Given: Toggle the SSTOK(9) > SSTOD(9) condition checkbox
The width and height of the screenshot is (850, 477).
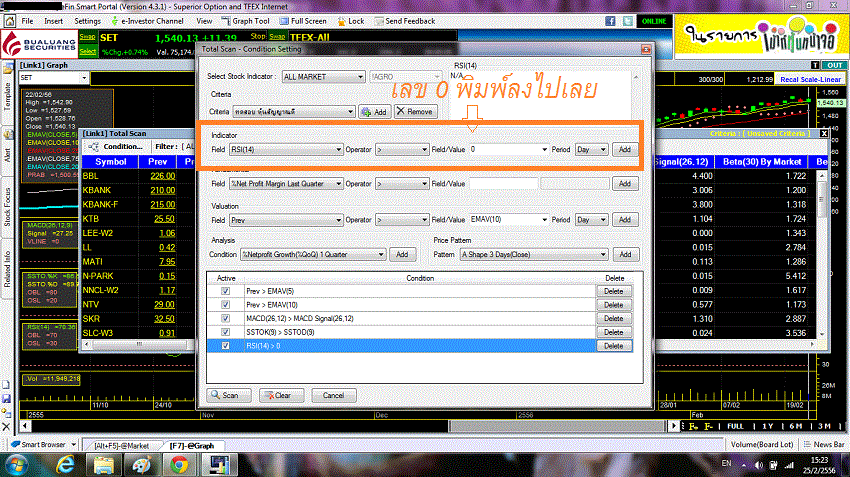Looking at the screenshot, I should pos(226,332).
